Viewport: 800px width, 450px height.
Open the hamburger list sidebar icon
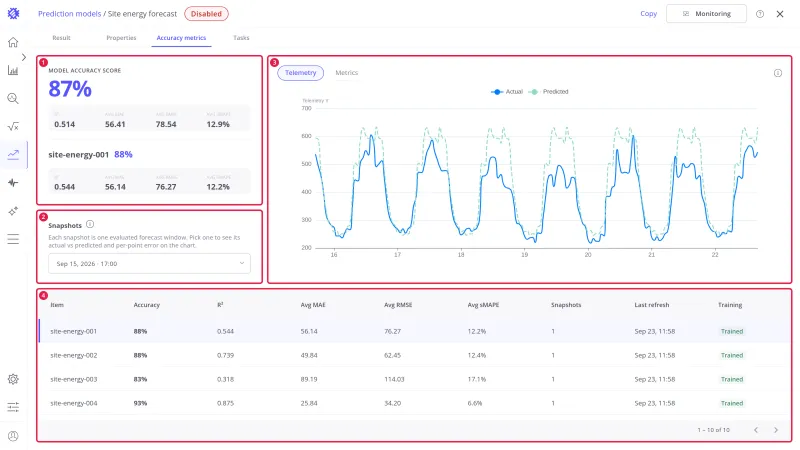[x=13, y=239]
